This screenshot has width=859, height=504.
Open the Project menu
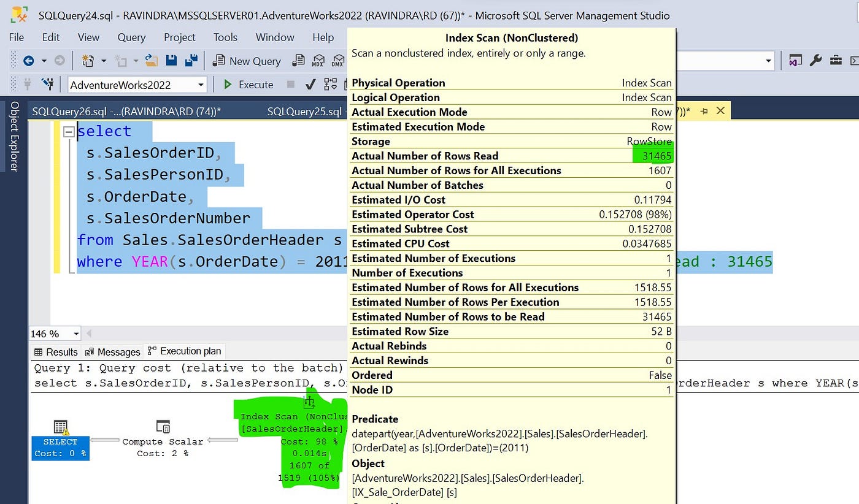[179, 37]
